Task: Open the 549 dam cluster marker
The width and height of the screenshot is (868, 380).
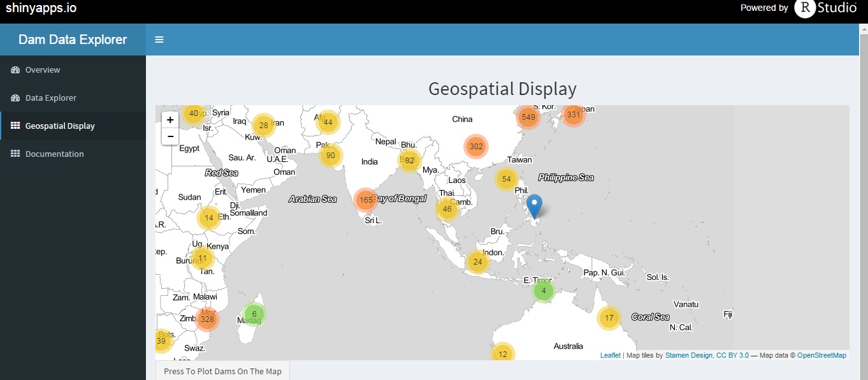Action: (x=528, y=117)
